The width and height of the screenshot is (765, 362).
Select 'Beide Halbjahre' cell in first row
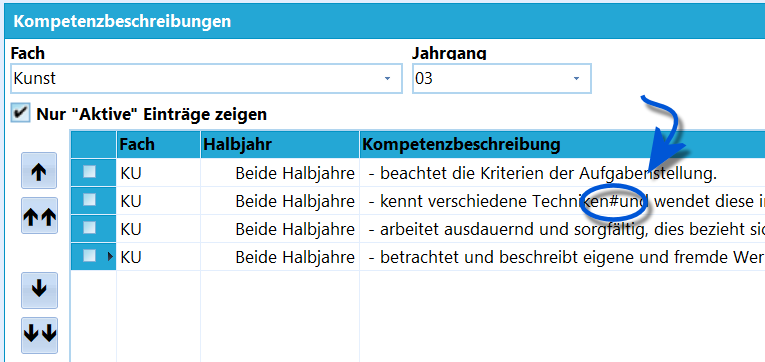coord(280,173)
